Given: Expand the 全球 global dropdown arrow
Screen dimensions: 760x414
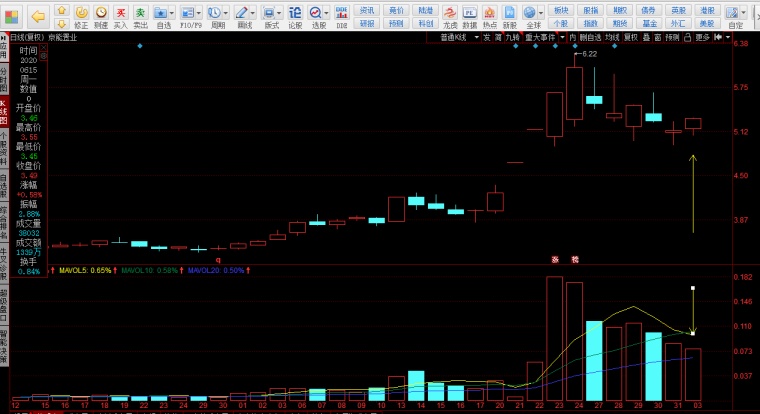Looking at the screenshot, I should pos(541,13).
